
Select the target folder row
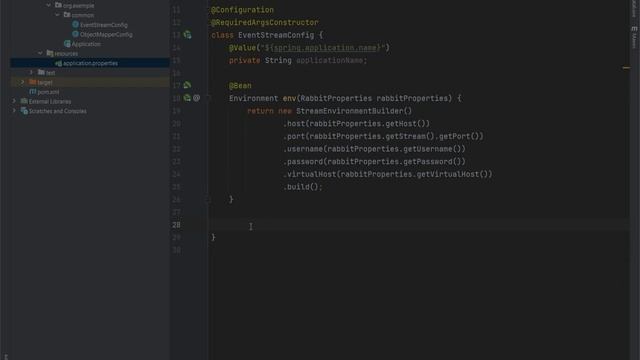tap(90, 82)
